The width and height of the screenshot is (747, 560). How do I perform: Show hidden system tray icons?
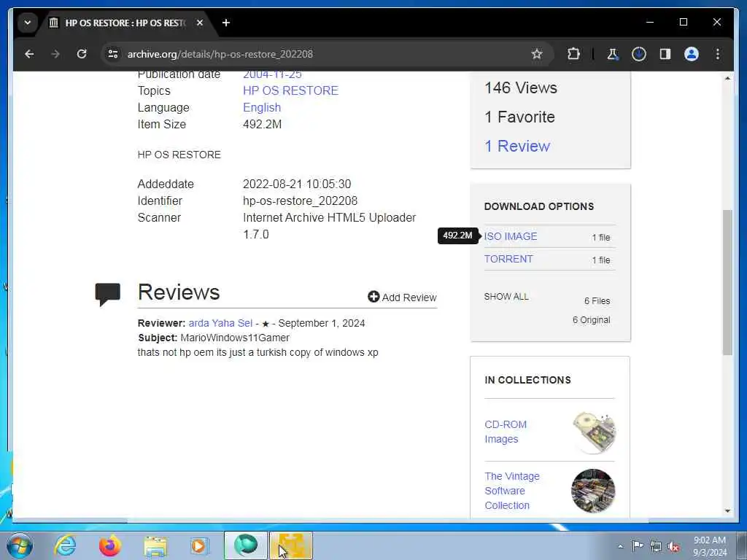click(x=620, y=546)
